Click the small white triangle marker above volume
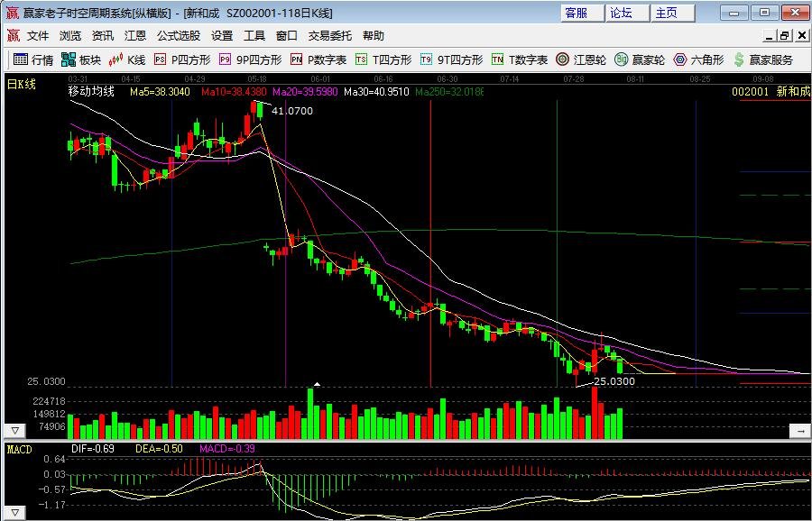Viewport: 812px width, 521px height. click(x=317, y=384)
